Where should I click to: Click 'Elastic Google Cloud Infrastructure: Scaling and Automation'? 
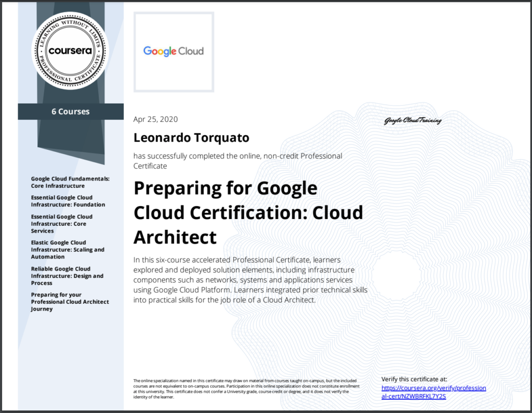(x=68, y=250)
